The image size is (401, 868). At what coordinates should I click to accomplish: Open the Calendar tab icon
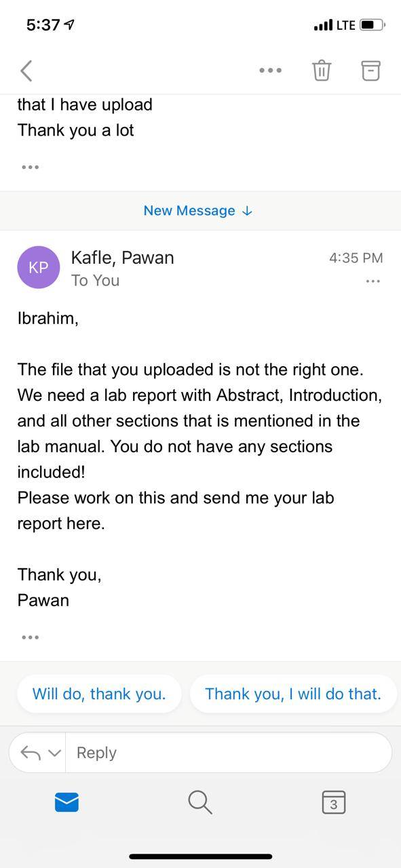pos(333,802)
